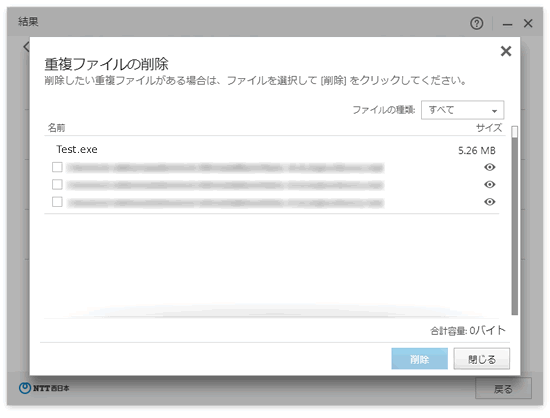Preview the third duplicate file with eye icon
This screenshot has height=418, width=550.
click(489, 202)
